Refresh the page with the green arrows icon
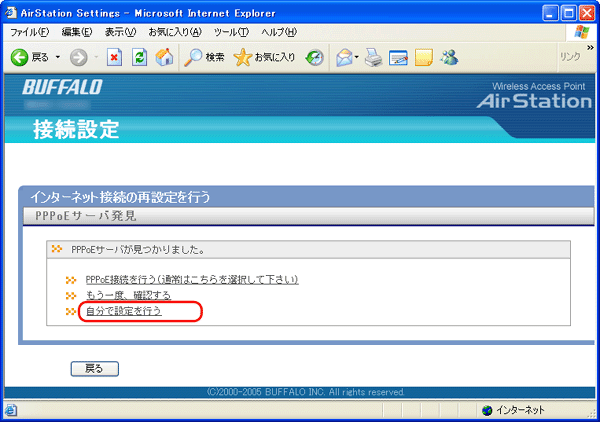This screenshot has height=422, width=600. (x=139, y=57)
